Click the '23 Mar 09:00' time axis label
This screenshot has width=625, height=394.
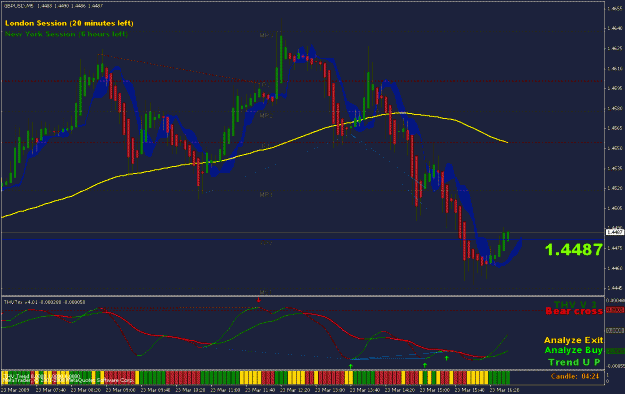pyautogui.click(x=120, y=390)
